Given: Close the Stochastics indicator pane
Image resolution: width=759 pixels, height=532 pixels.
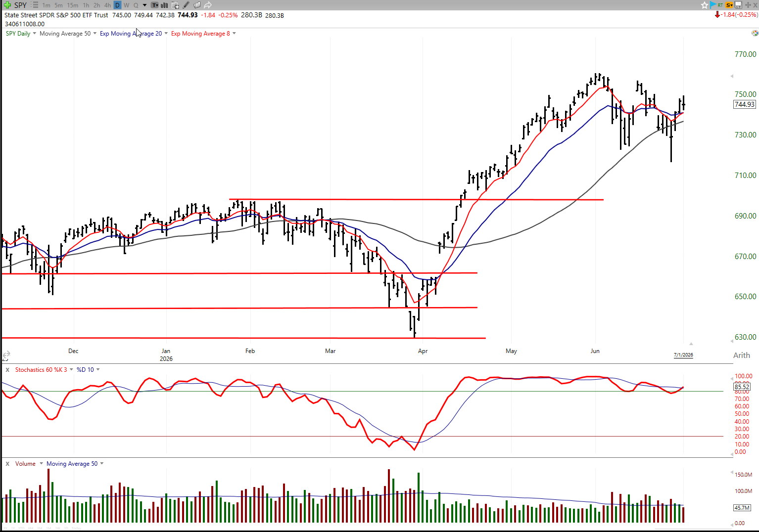Looking at the screenshot, I should click(7, 370).
